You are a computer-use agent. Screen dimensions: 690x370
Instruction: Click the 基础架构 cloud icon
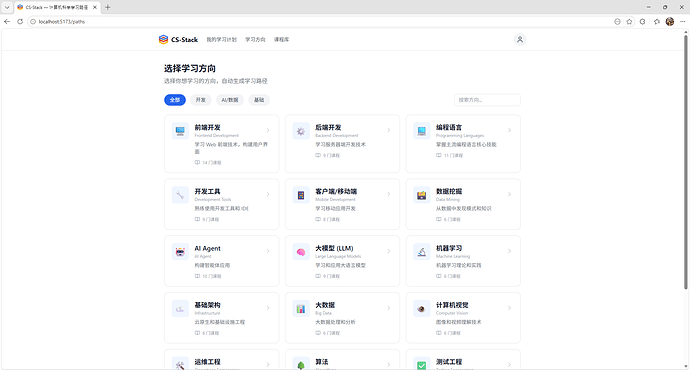[x=180, y=308]
